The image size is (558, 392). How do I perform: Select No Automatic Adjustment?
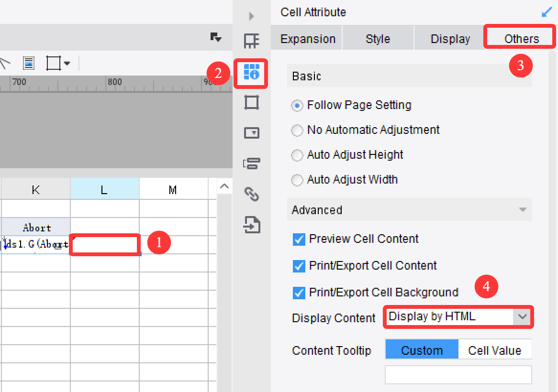point(297,130)
